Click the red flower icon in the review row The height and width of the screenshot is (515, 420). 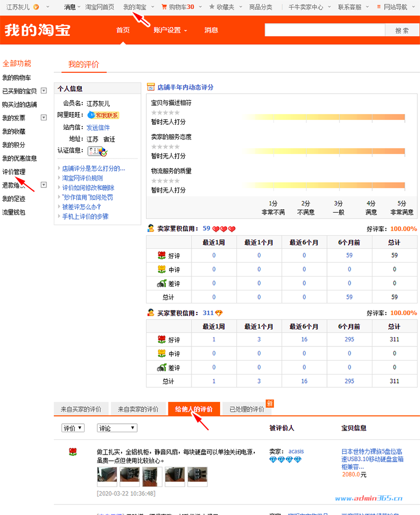(x=73, y=452)
